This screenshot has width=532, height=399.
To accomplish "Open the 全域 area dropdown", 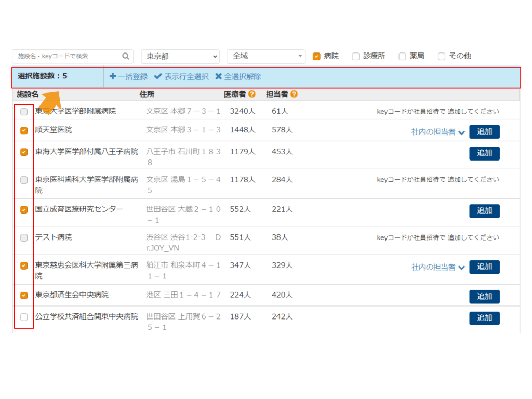I will (x=265, y=56).
